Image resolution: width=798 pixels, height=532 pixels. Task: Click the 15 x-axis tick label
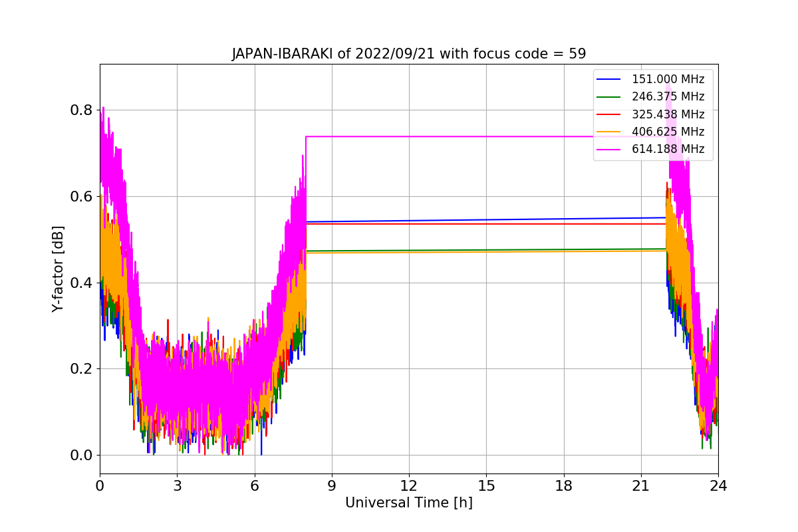click(x=486, y=486)
